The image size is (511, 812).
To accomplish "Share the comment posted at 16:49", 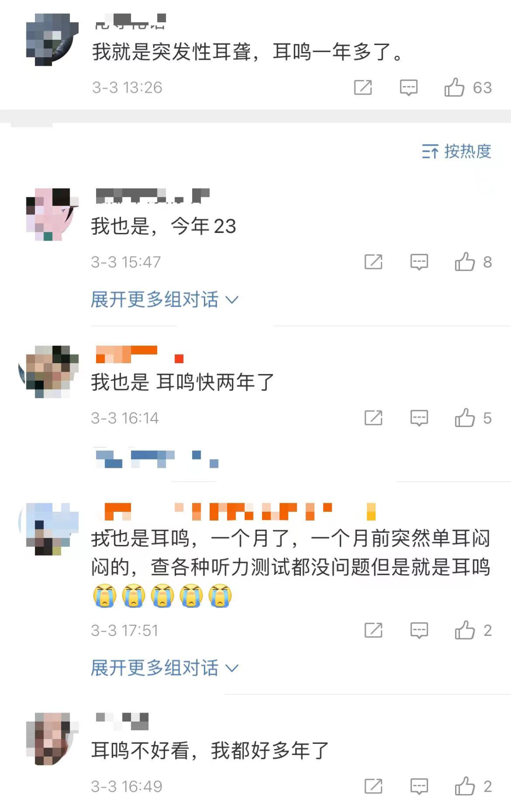I will coord(373,786).
